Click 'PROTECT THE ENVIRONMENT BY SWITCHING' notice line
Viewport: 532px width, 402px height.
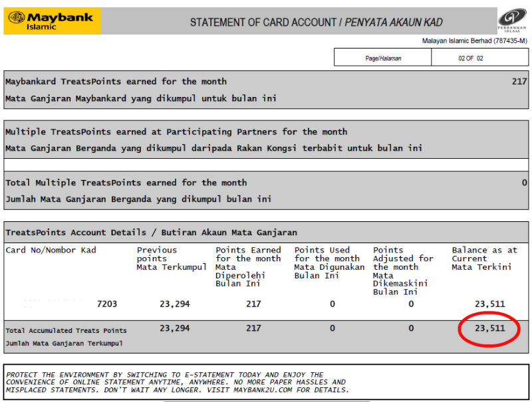(165, 375)
